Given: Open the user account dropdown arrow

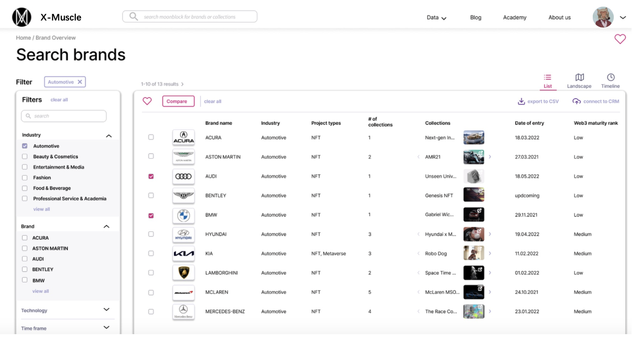Looking at the screenshot, I should click(623, 18).
